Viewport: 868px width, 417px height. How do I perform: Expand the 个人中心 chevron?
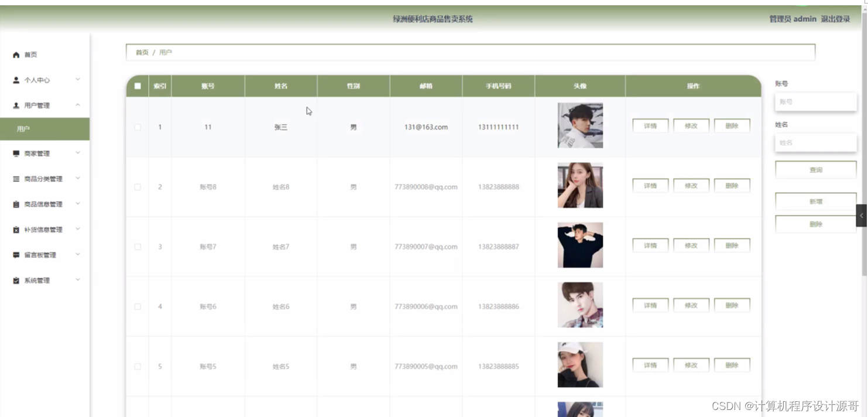point(78,80)
